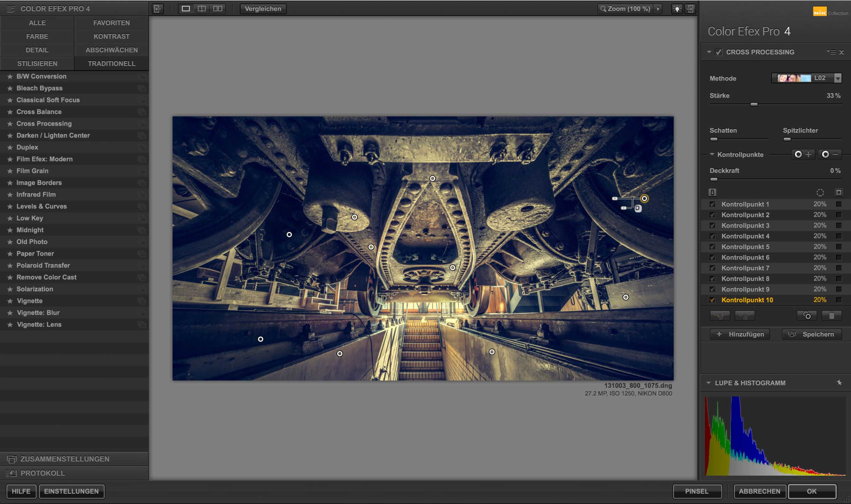Click the Vergleichen button
This screenshot has width=851, height=504.
263,9
